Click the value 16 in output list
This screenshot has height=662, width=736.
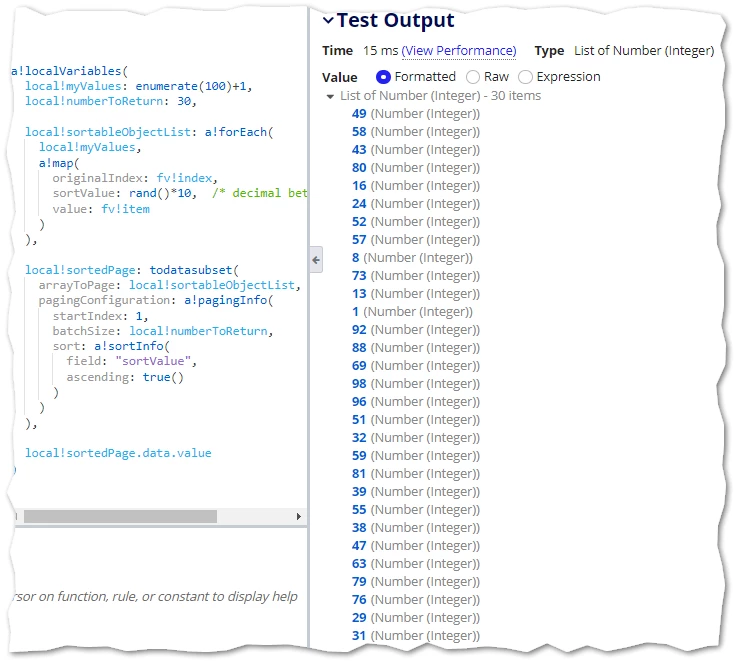click(x=359, y=185)
